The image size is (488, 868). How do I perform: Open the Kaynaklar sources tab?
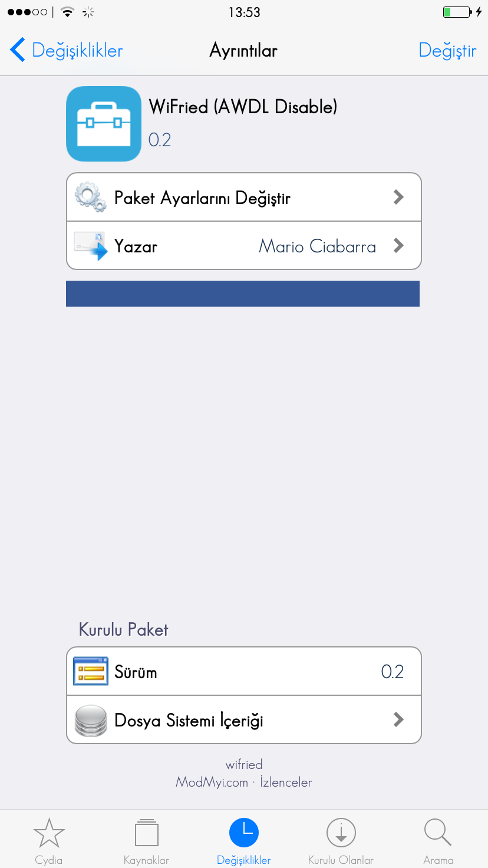146,841
